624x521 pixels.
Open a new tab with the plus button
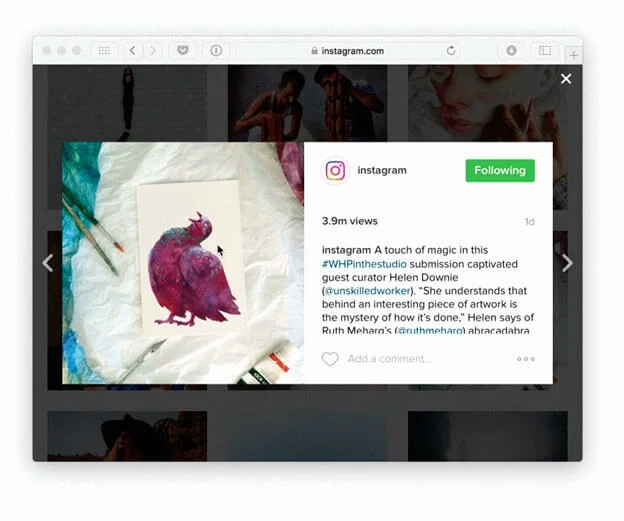tap(574, 55)
